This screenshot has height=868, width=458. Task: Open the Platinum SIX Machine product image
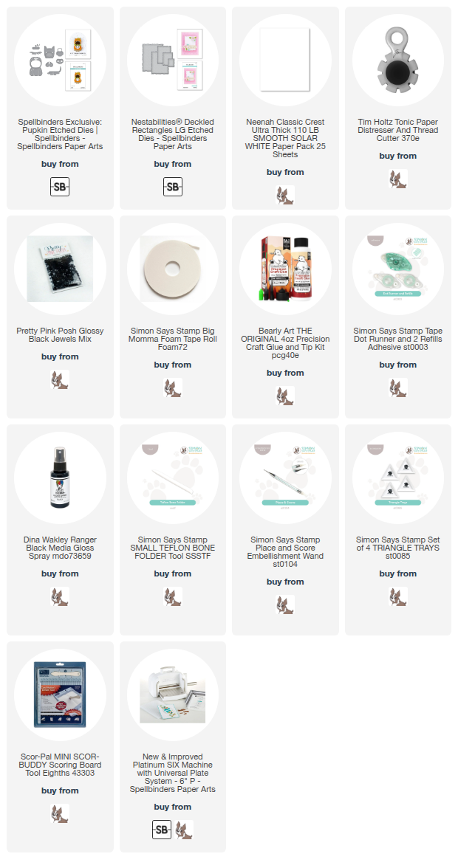tap(173, 695)
